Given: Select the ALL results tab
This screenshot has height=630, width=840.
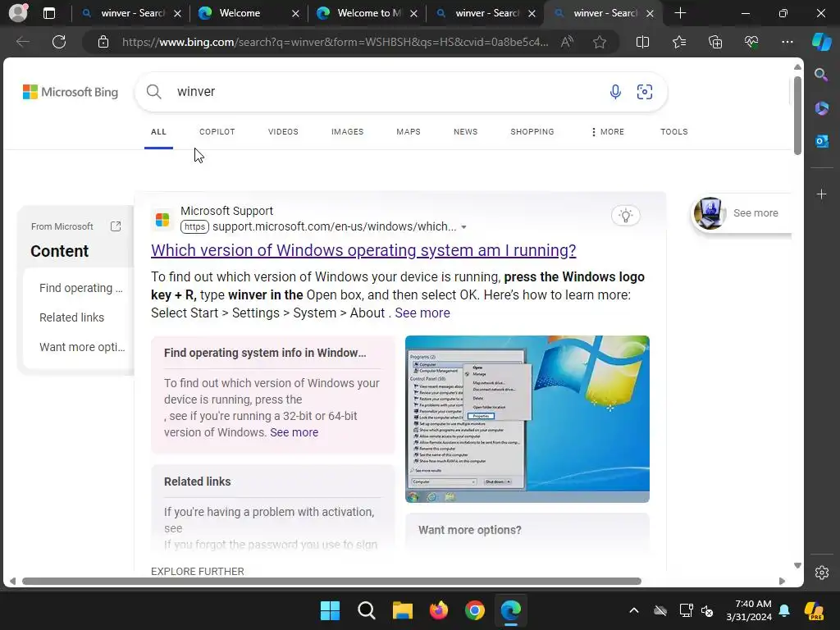Looking at the screenshot, I should (x=158, y=132).
